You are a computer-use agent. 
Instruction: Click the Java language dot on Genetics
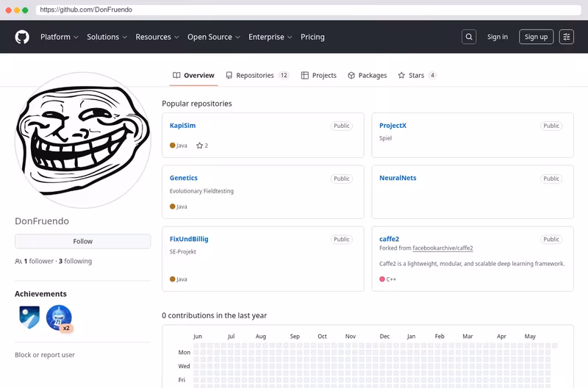173,206
